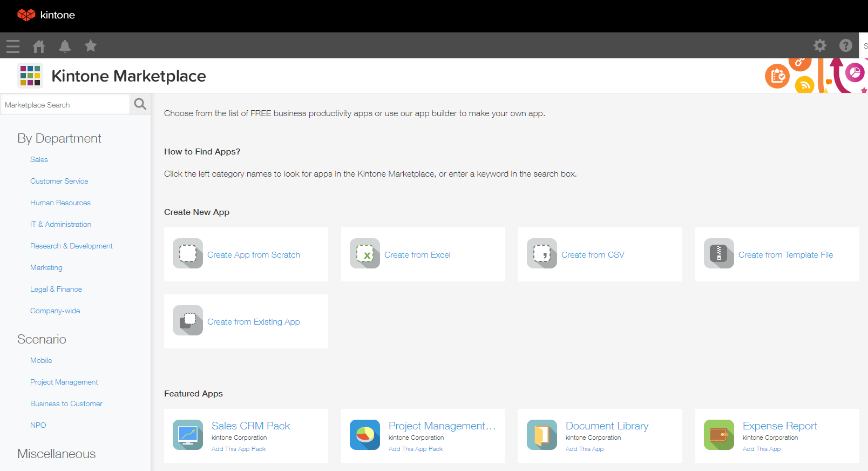868x471 pixels.
Task: Open the Company-wide category
Action: (x=55, y=311)
